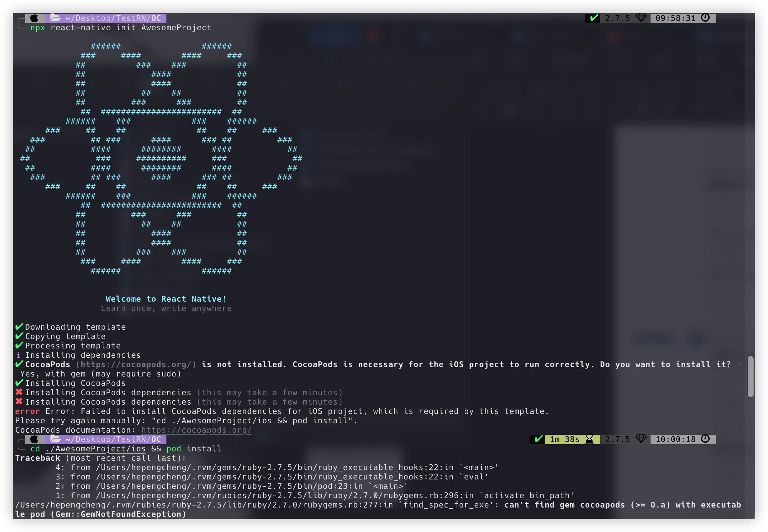Open CocoaPods documentation link
This screenshot has width=768, height=532.
[x=196, y=430]
